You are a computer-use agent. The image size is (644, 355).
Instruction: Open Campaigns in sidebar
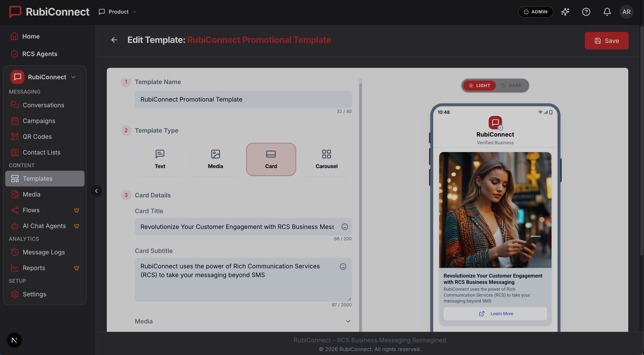pyautogui.click(x=45, y=121)
